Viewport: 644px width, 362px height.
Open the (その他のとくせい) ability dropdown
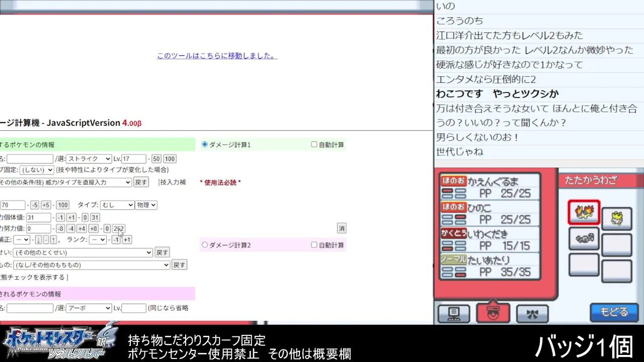click(x=83, y=252)
